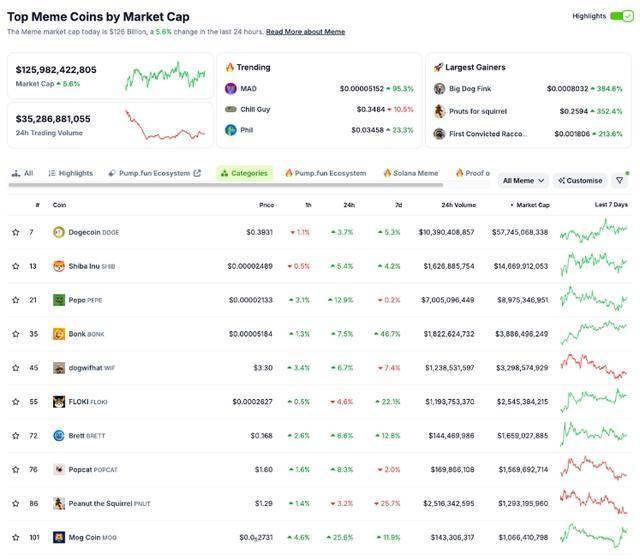Click the Bonk logo icon

pos(59,334)
